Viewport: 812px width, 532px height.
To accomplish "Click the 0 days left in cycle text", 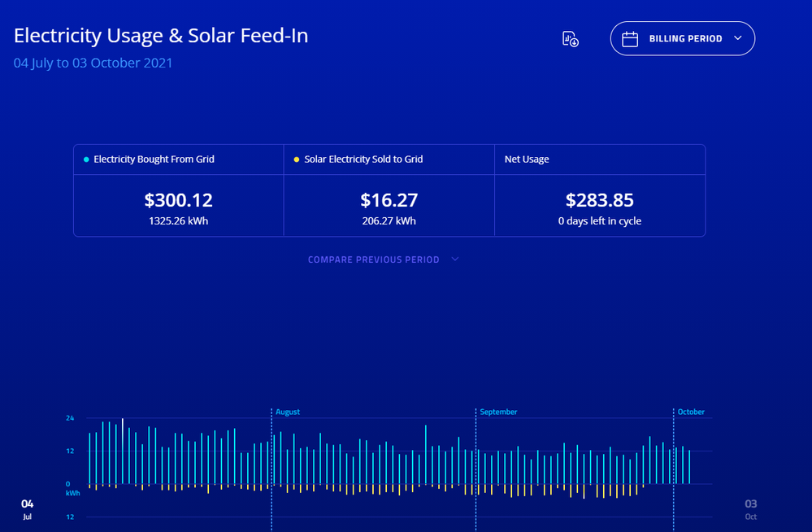I will tap(599, 220).
